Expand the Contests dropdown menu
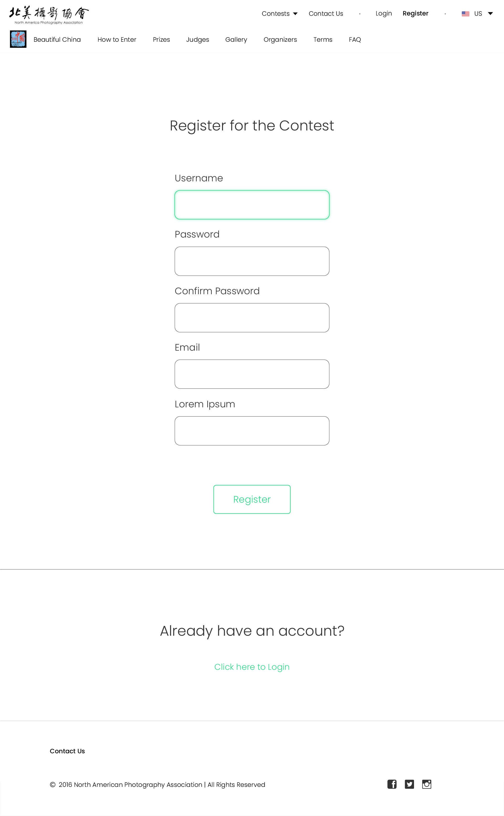Viewport: 504px width, 816px height. (279, 14)
